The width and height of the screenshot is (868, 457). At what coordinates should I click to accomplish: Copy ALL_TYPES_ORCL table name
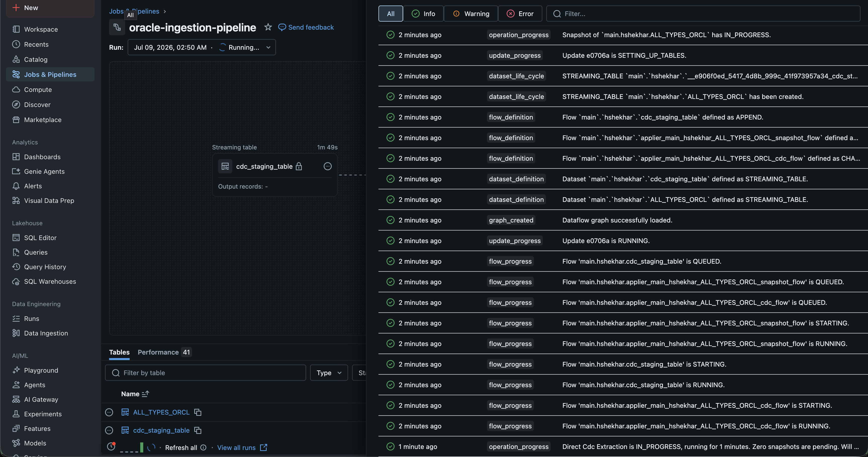point(198,412)
